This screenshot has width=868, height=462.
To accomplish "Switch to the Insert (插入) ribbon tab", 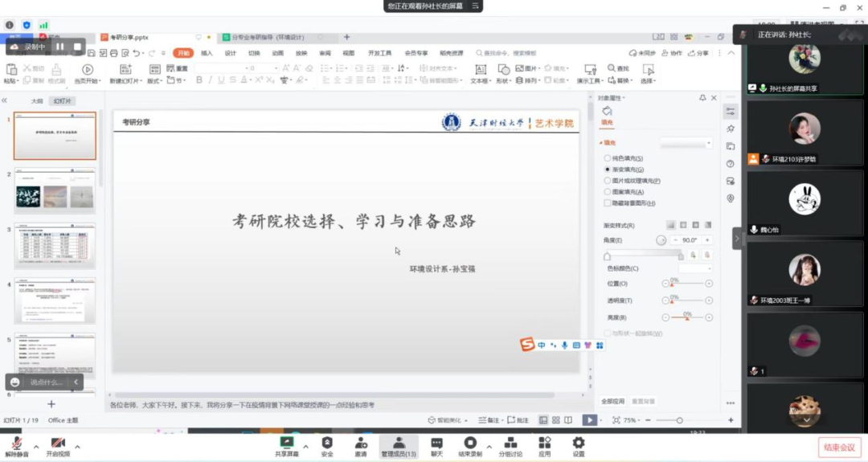I will (207, 53).
